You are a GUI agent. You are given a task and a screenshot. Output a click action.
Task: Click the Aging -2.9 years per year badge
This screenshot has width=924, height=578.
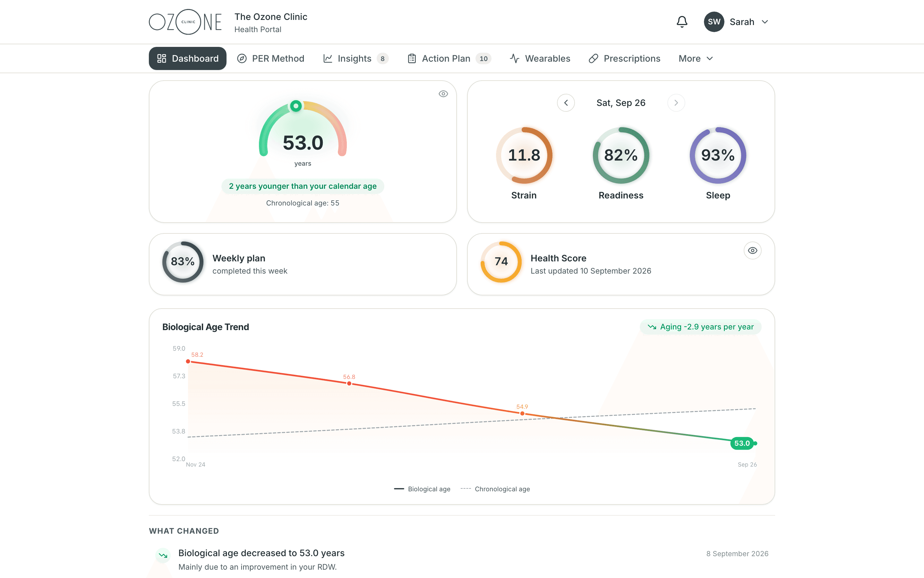(701, 327)
